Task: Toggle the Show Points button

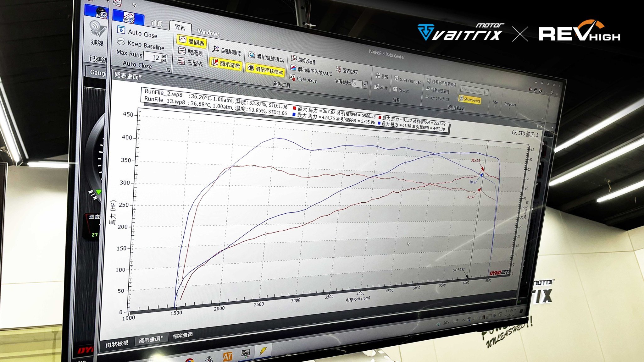Action: tap(469, 99)
